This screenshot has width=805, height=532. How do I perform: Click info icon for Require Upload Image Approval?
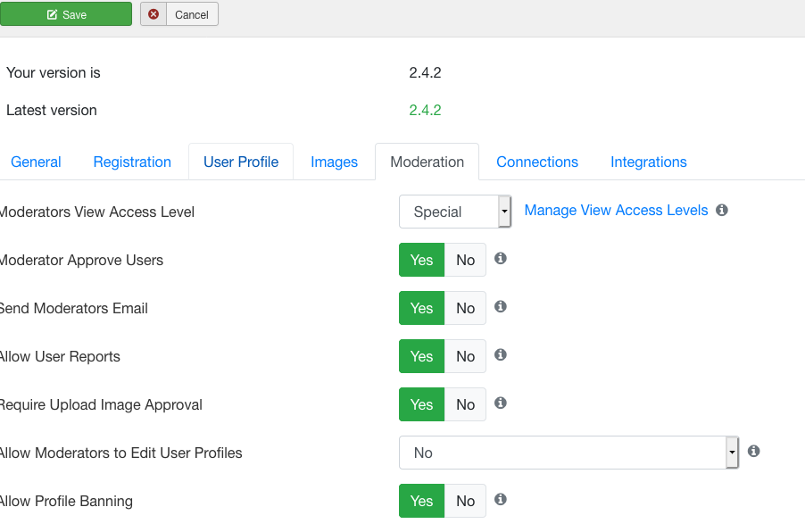click(x=501, y=403)
